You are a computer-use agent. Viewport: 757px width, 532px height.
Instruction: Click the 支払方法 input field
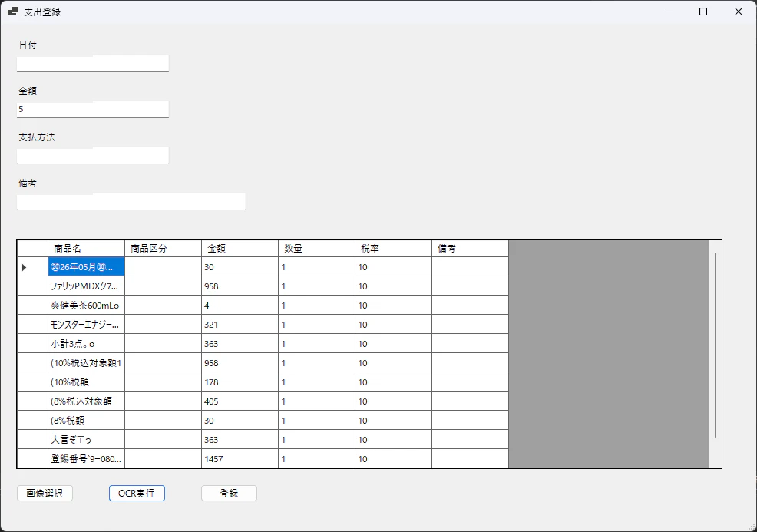(93, 155)
